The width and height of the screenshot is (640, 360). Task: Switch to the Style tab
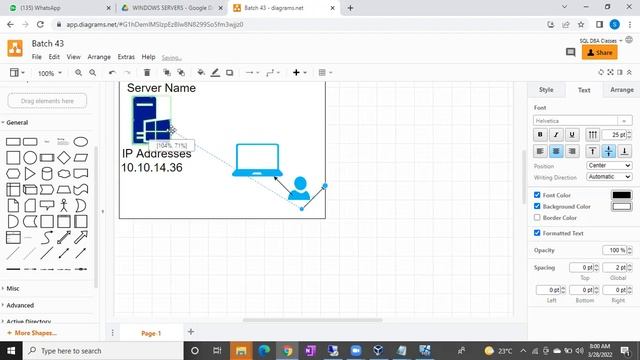pos(546,90)
